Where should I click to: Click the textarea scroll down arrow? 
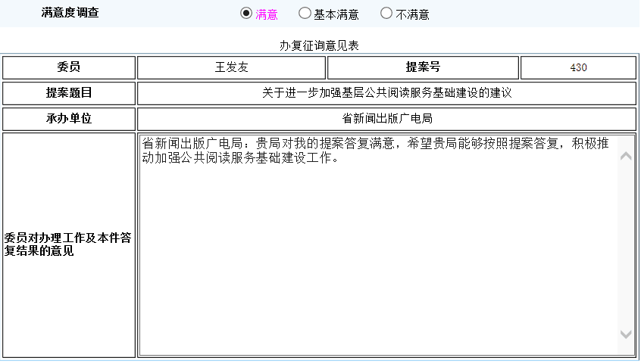tap(626, 334)
